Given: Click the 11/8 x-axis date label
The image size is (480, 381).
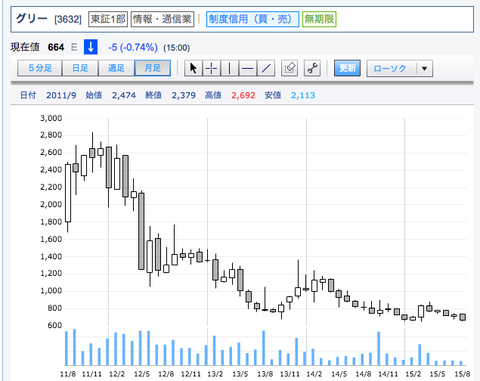Looking at the screenshot, I should coord(68,374).
